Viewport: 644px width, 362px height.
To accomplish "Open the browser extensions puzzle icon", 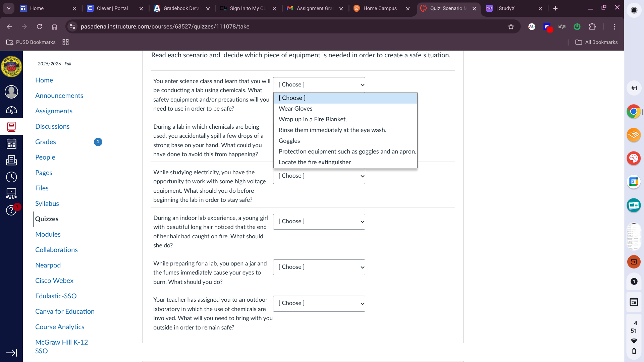I will point(592,26).
